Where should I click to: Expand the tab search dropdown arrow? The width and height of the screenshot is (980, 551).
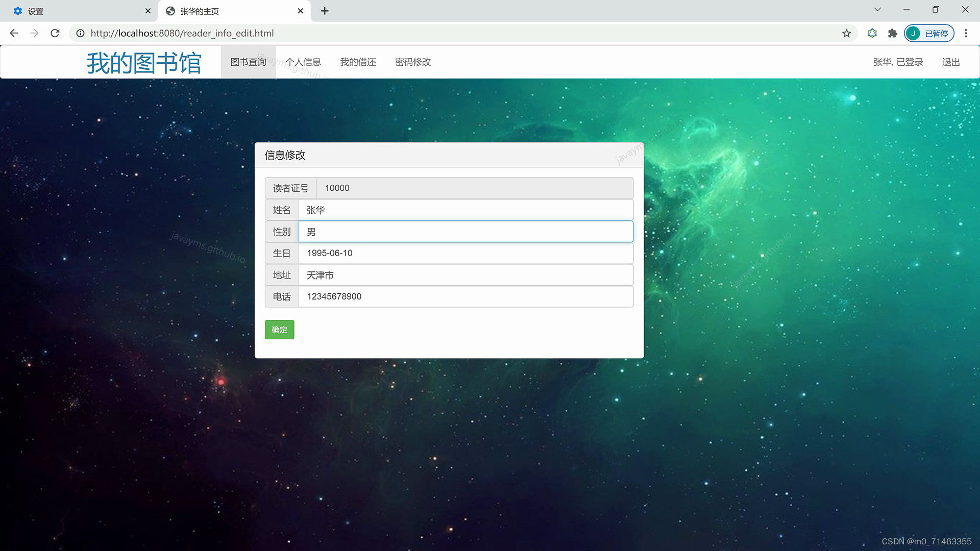[877, 9]
